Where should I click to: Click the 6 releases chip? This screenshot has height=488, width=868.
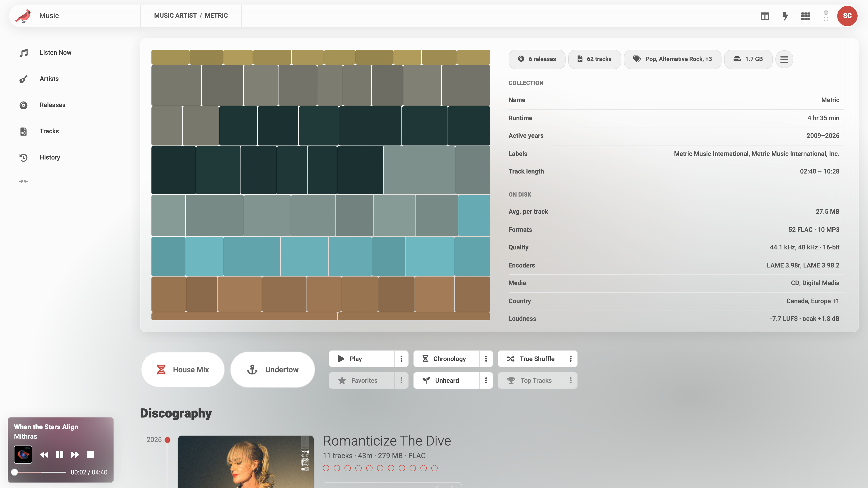[537, 59]
